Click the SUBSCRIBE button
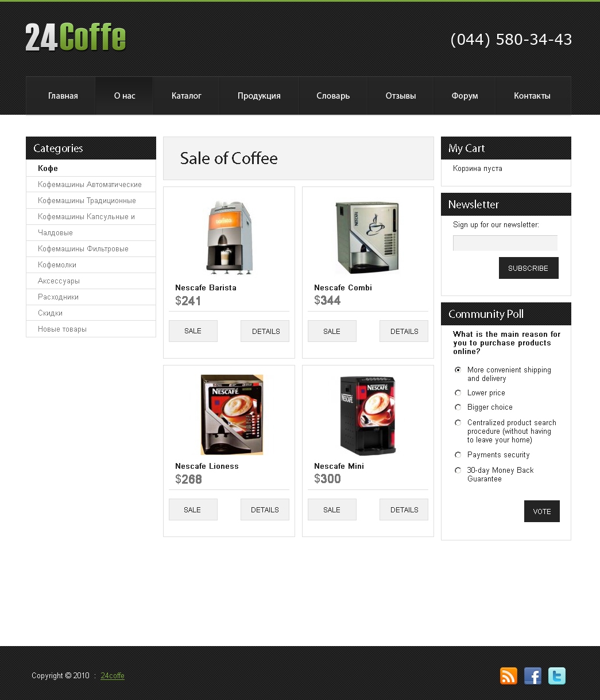 [x=528, y=268]
